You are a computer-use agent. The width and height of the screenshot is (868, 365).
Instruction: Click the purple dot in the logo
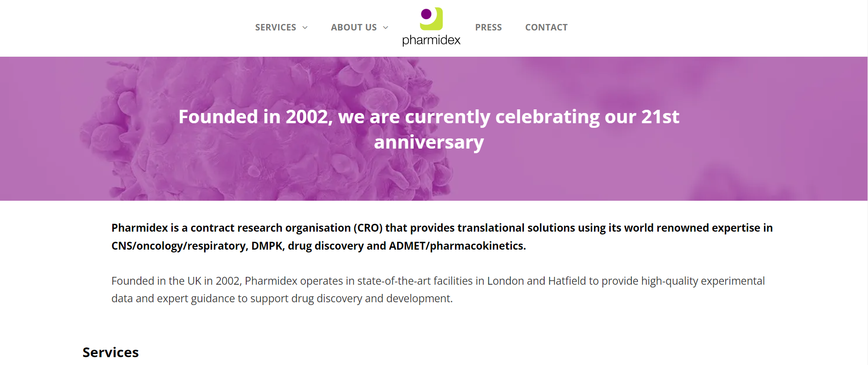426,14
